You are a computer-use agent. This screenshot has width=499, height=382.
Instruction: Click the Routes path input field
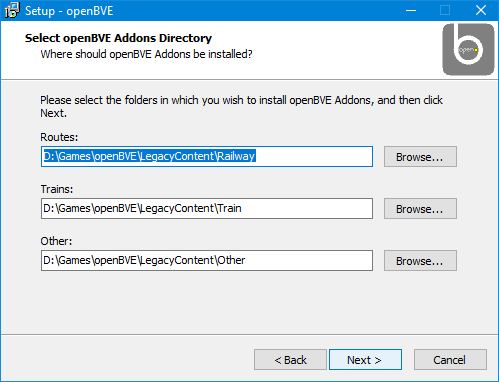(207, 156)
